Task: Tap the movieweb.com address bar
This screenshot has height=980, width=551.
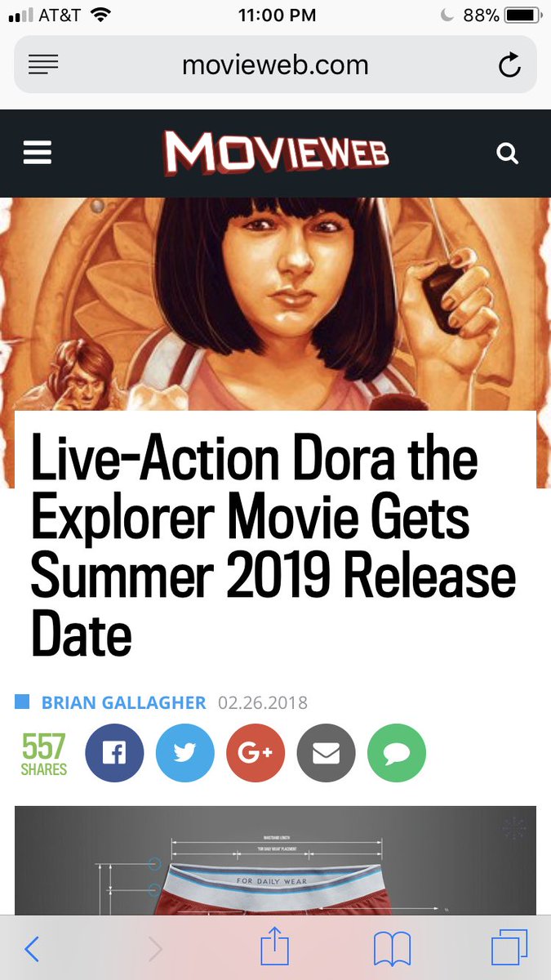Action: tap(275, 65)
